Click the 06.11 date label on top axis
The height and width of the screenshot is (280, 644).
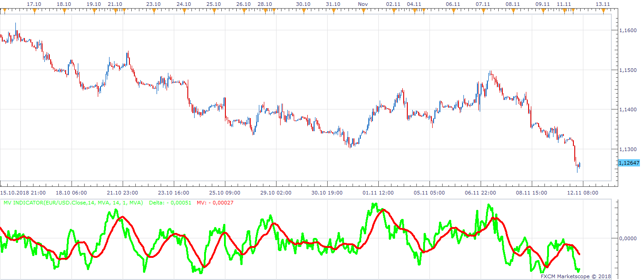(x=453, y=4)
